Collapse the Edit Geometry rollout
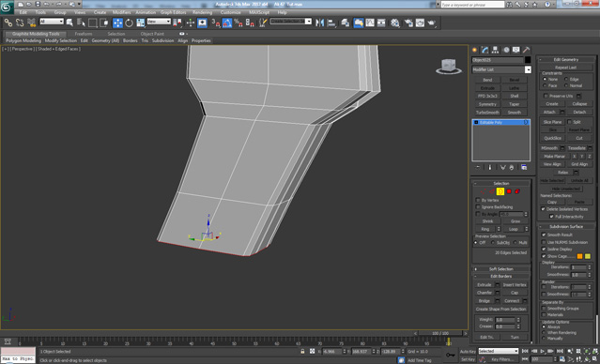 pyautogui.click(x=566, y=60)
